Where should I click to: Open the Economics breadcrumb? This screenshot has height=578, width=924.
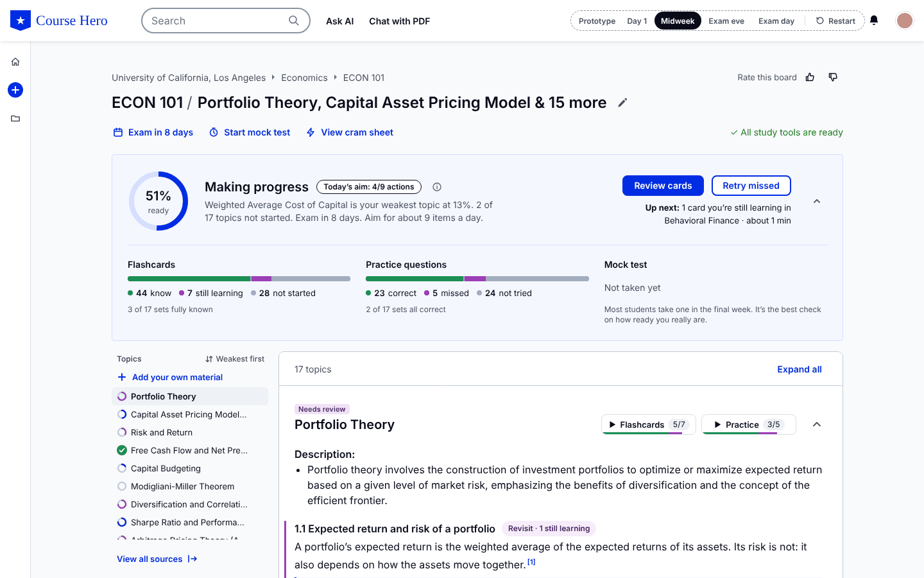tap(304, 78)
